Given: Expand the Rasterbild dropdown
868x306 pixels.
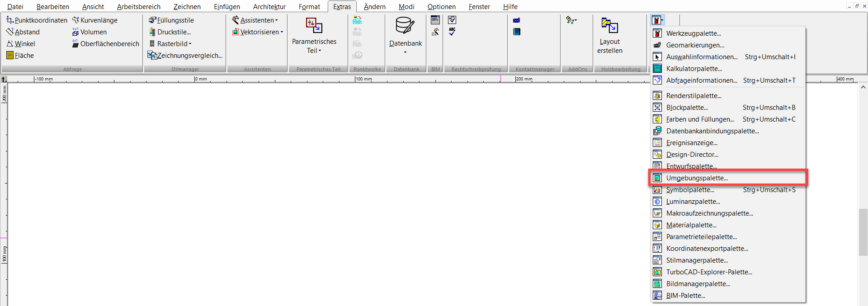Looking at the screenshot, I should coord(170,44).
